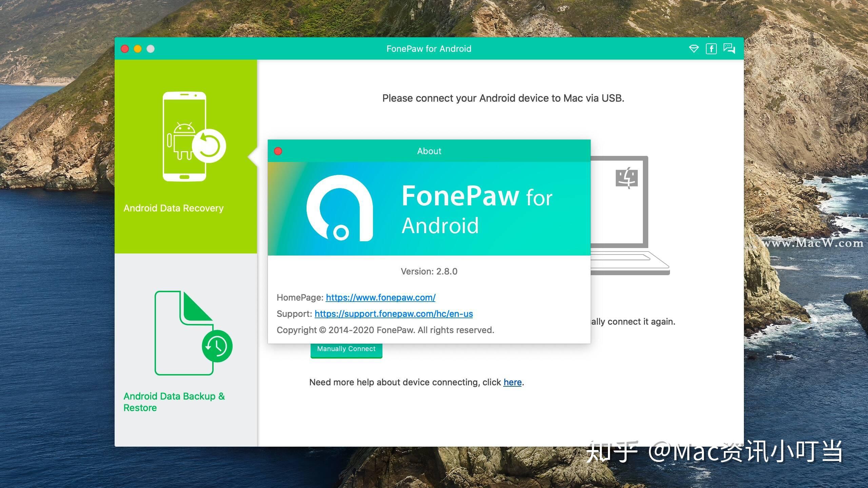
Task: Click the About dialog red close button
Action: (x=278, y=150)
